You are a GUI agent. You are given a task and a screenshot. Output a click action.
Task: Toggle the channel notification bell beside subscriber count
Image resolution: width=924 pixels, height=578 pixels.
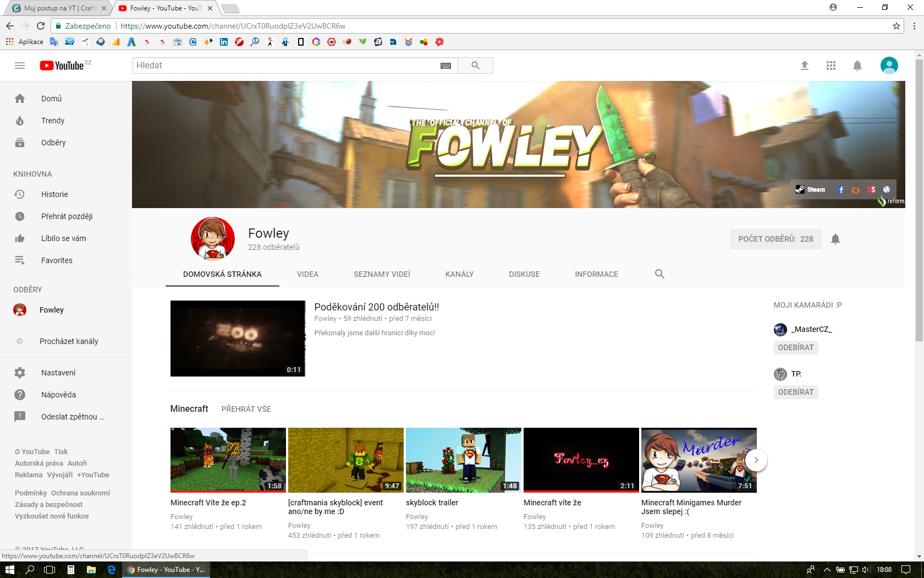click(835, 239)
